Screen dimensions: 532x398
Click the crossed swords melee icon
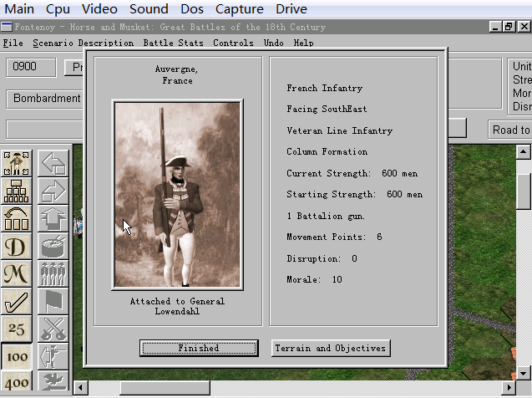tap(53, 329)
